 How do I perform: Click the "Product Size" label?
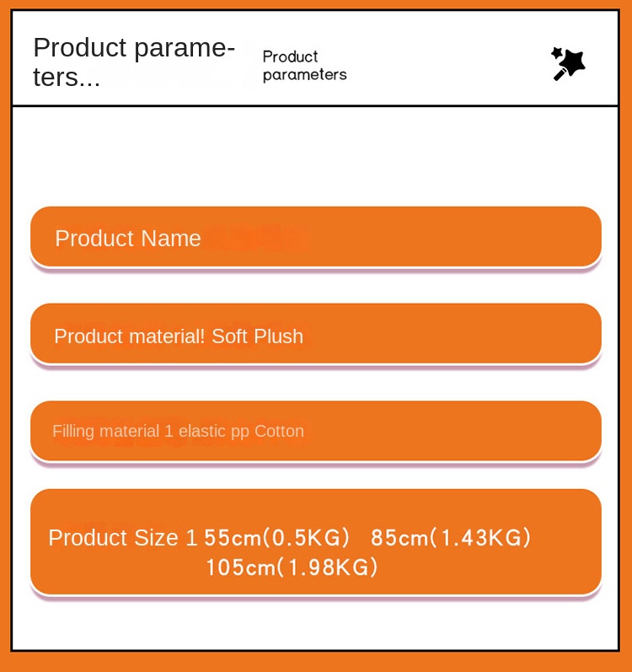(113, 538)
